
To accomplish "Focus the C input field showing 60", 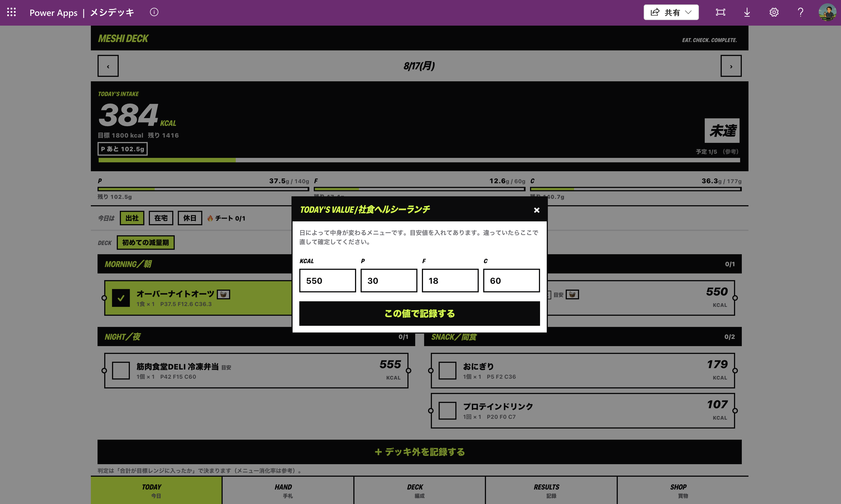I will 511,280.
